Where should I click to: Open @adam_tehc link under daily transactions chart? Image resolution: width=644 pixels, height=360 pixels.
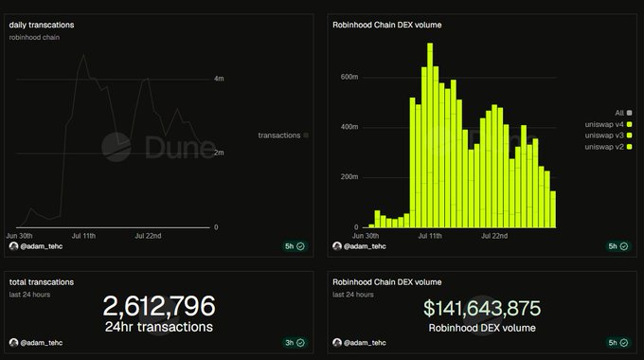pyautogui.click(x=41, y=246)
